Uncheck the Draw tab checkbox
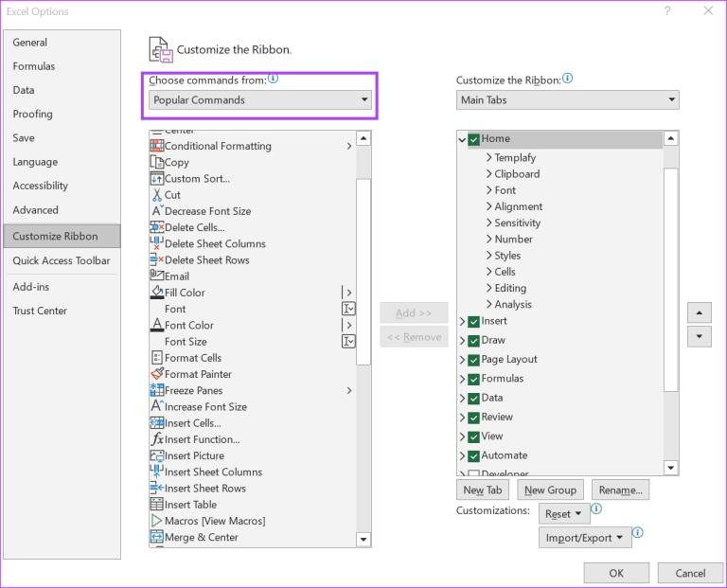727x588 pixels. [x=473, y=341]
